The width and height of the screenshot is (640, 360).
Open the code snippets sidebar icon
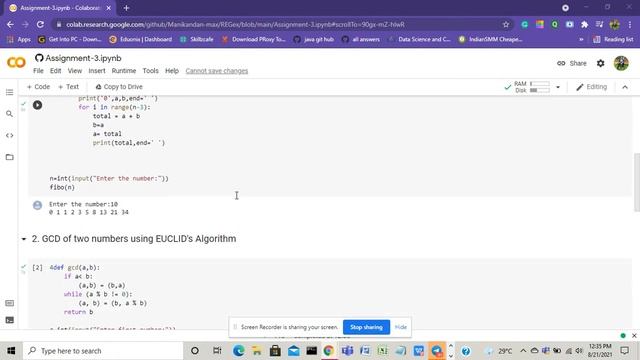[x=9, y=136]
